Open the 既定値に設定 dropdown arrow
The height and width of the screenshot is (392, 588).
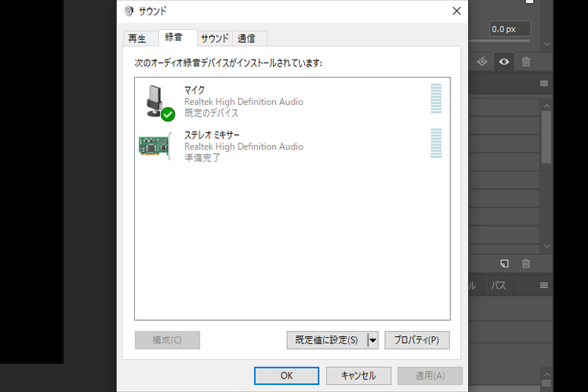coord(372,340)
